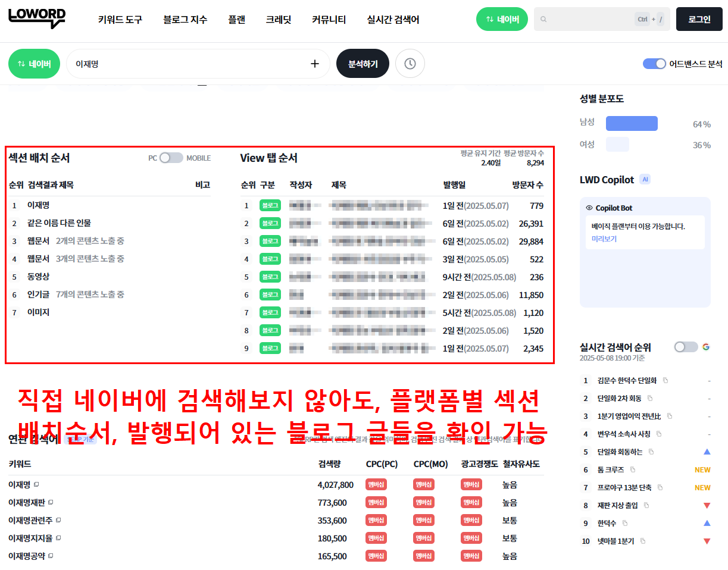728x570 pixels.
Task: Click NEW label for 프로야구 13분 단축
Action: click(702, 488)
